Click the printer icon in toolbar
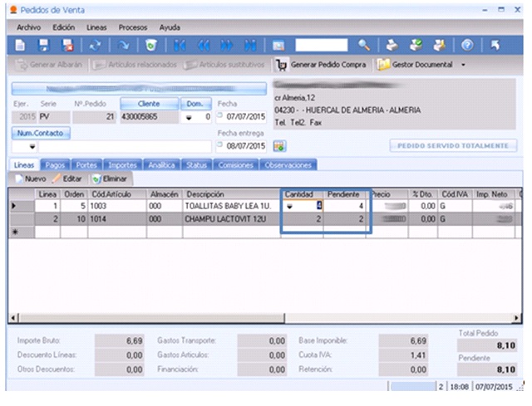 392,44
